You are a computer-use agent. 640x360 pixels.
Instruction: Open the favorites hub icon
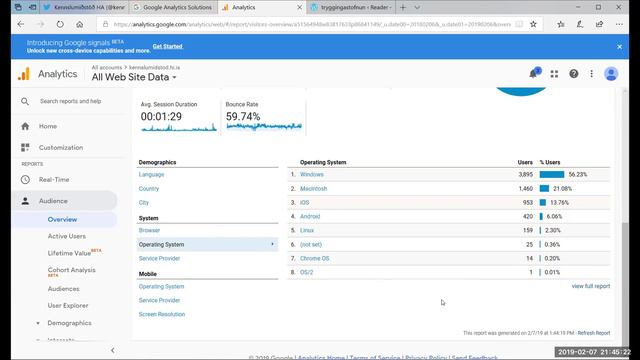(561, 24)
